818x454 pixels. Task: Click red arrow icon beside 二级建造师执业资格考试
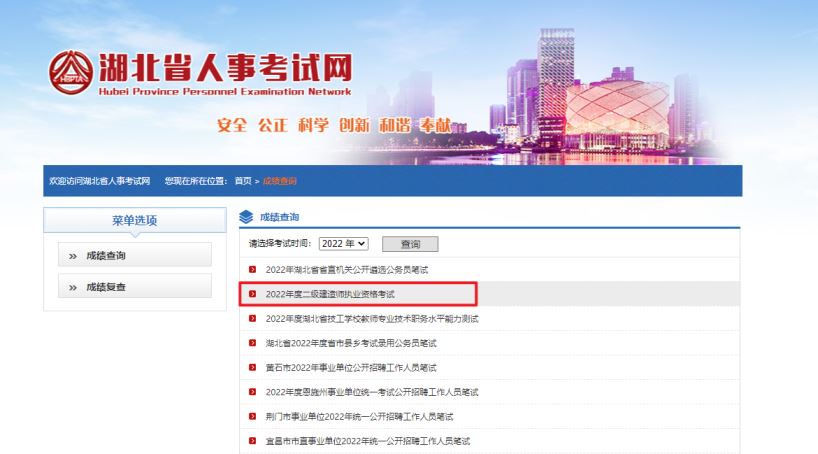[252, 294]
